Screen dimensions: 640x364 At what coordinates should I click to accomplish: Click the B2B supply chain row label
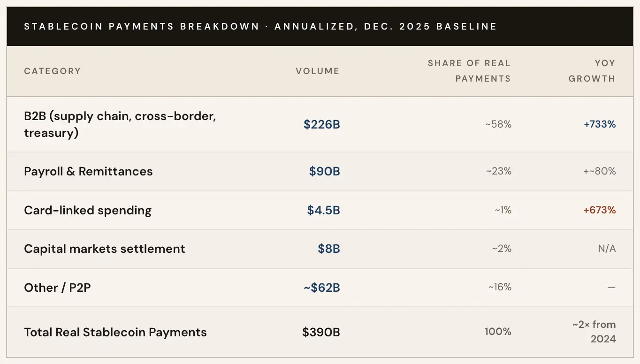(x=120, y=124)
